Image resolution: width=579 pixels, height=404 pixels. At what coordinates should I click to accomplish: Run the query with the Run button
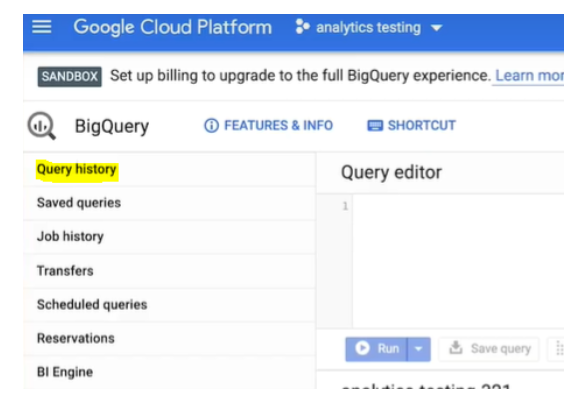[x=377, y=349]
